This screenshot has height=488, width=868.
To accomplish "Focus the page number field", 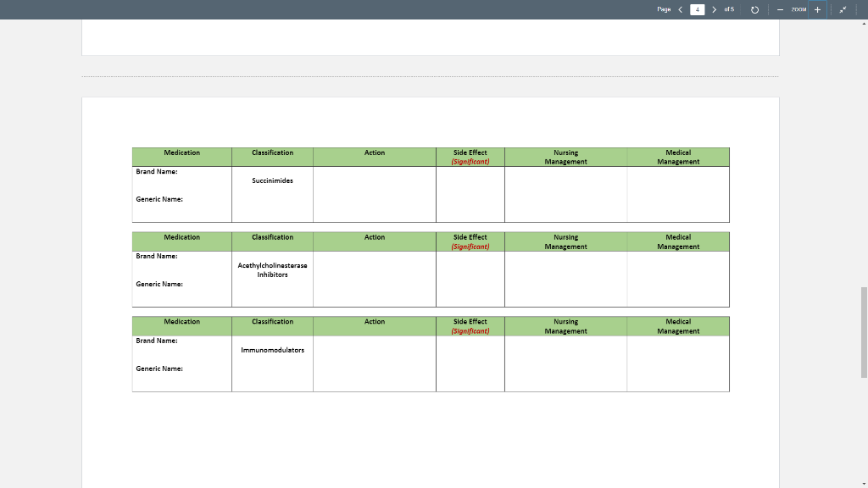I will 698,9.
